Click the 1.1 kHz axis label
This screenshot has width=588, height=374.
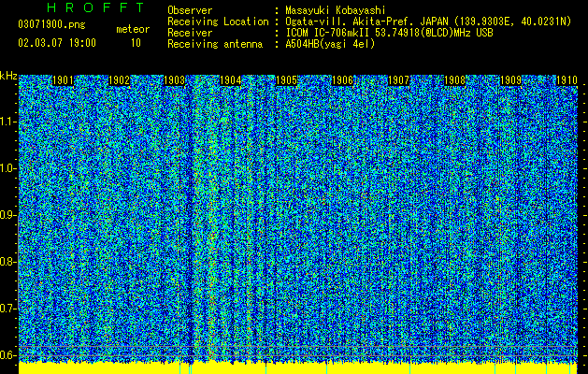(x=8, y=122)
